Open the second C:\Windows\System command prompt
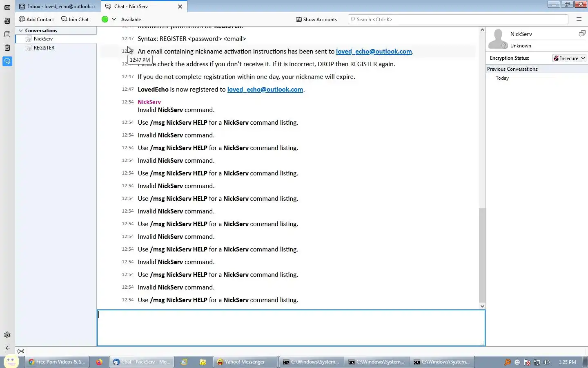 [377, 362]
